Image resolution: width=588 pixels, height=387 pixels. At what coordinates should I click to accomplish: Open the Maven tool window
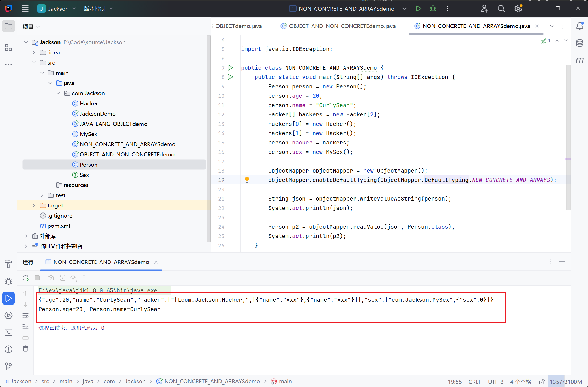[x=580, y=60]
